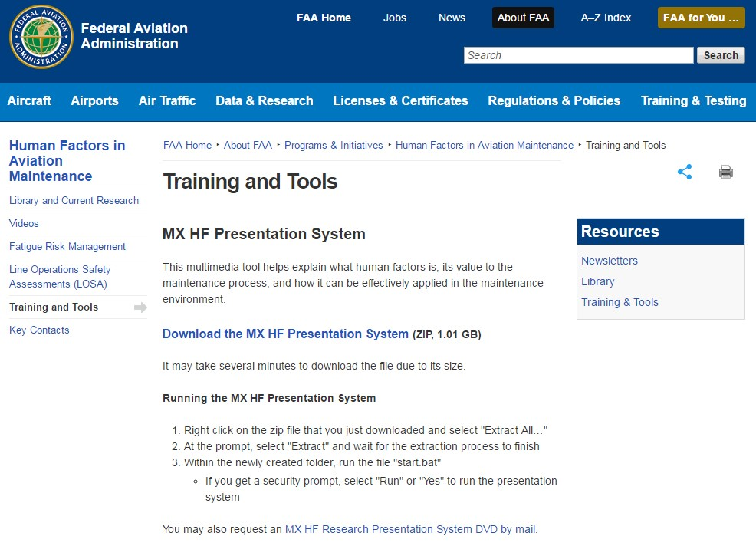
Task: Visit the Library resource link
Action: click(x=598, y=281)
